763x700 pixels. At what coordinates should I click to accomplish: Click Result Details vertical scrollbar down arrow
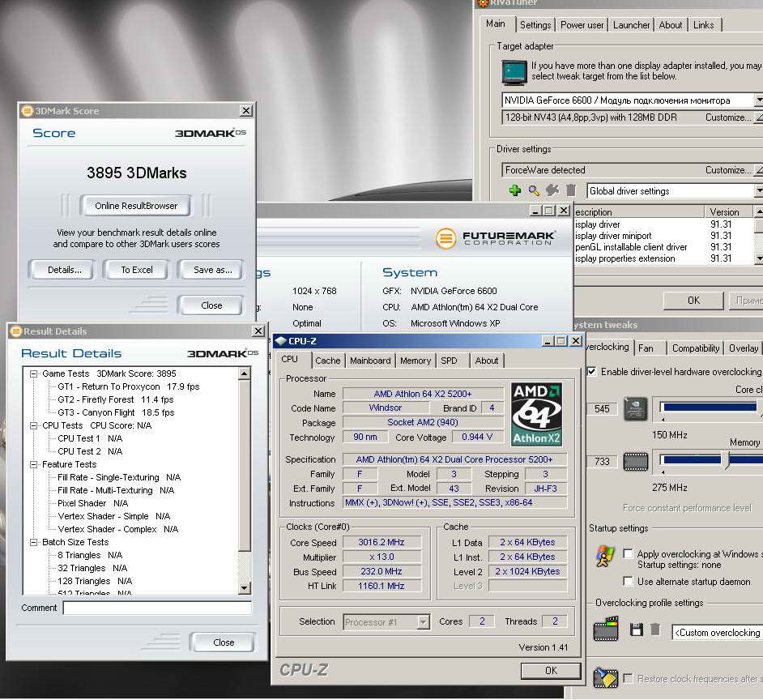(x=245, y=588)
